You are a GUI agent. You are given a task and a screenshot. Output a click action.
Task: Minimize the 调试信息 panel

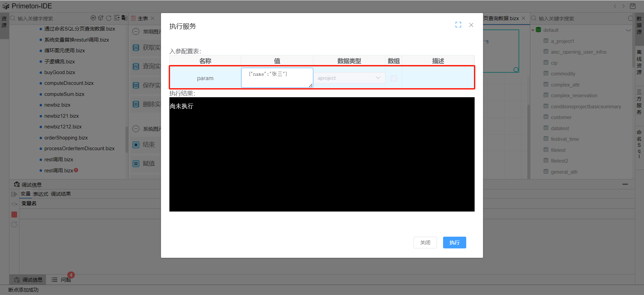click(625, 184)
